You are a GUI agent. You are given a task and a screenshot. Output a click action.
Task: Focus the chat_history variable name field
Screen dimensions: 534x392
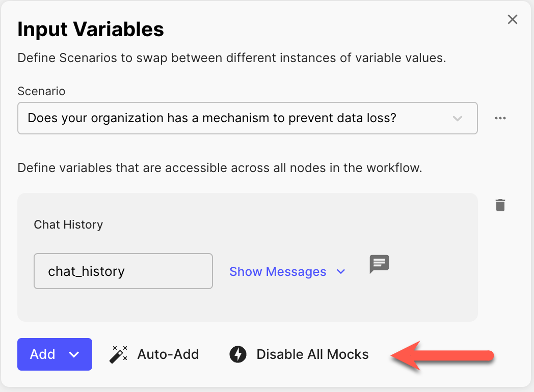coord(123,271)
